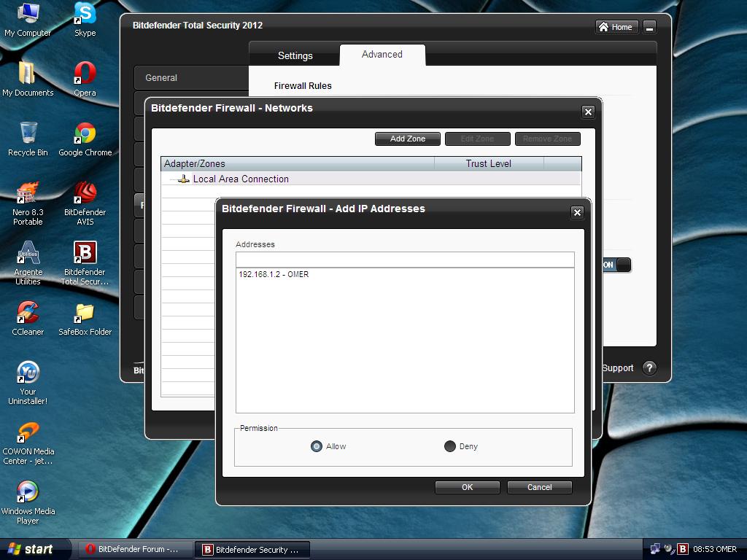Select the Allow permission radio button
The height and width of the screenshot is (560, 747).
[x=317, y=446]
